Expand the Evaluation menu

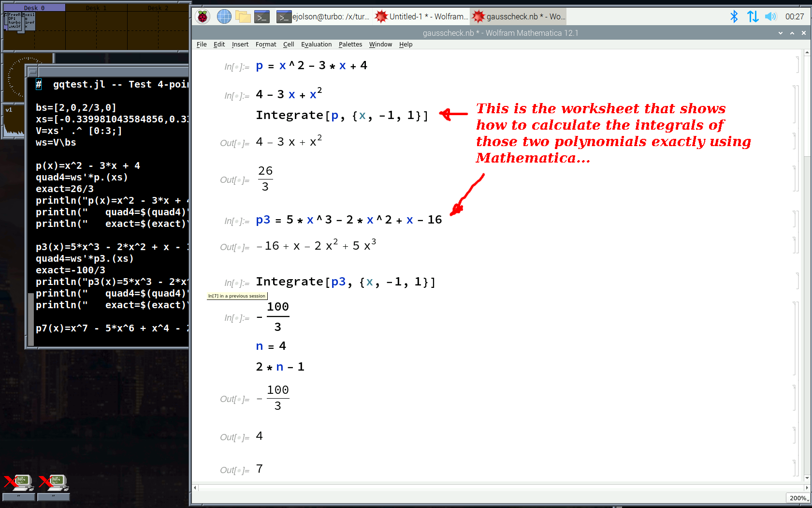[x=316, y=45]
